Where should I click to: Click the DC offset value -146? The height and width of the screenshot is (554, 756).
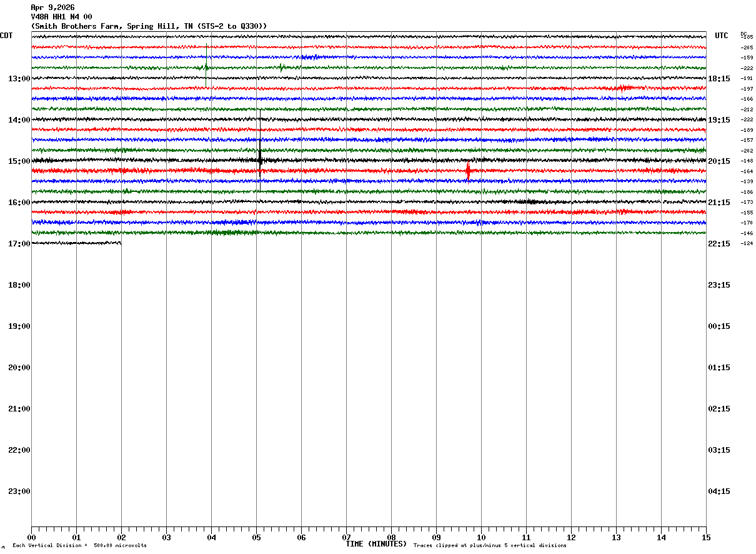click(x=747, y=233)
